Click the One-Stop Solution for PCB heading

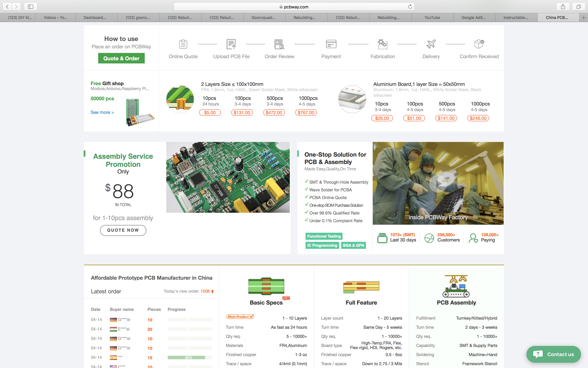click(x=335, y=158)
